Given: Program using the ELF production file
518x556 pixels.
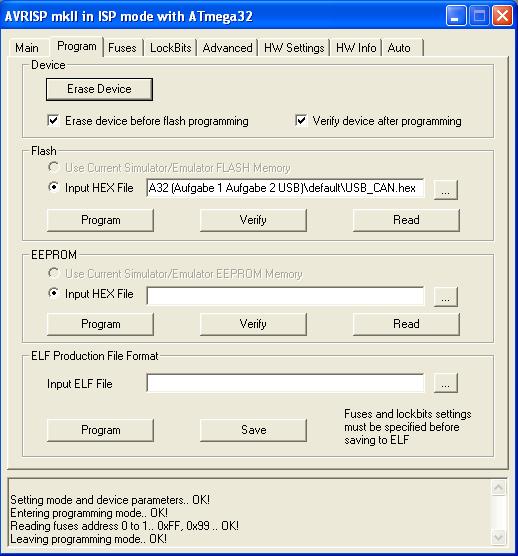Looking at the screenshot, I should pyautogui.click(x=100, y=430).
